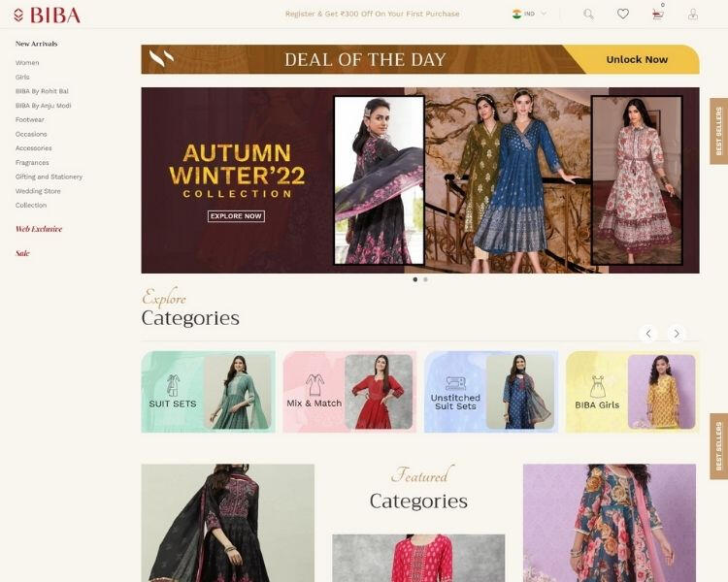728x582 pixels.
Task: Click the Unlock Now button
Action: click(637, 59)
